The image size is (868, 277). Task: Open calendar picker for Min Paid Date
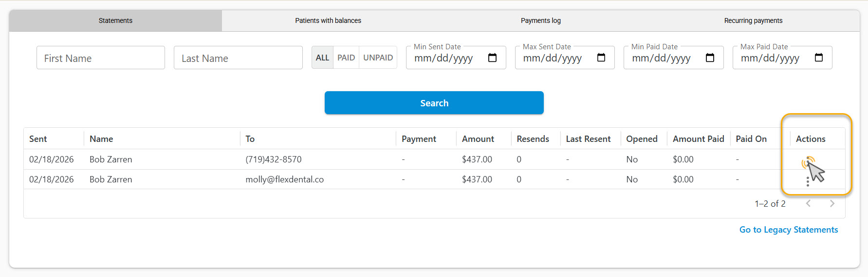(710, 58)
